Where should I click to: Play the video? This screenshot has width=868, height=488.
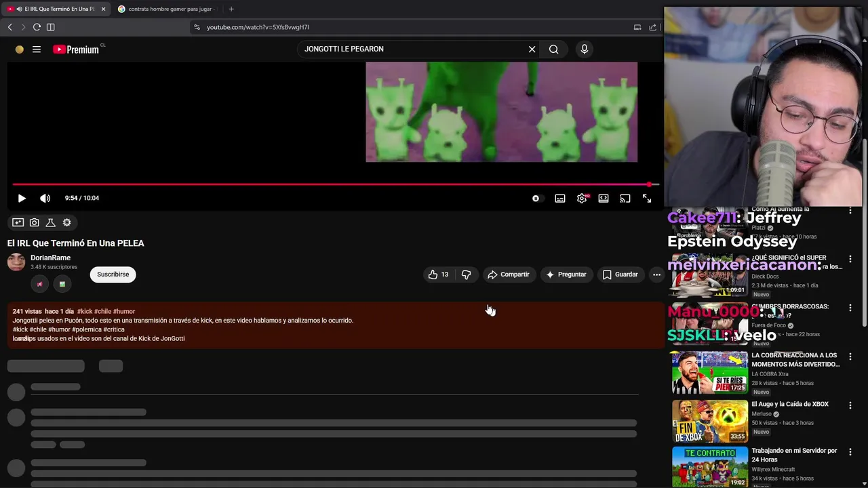[22, 198]
